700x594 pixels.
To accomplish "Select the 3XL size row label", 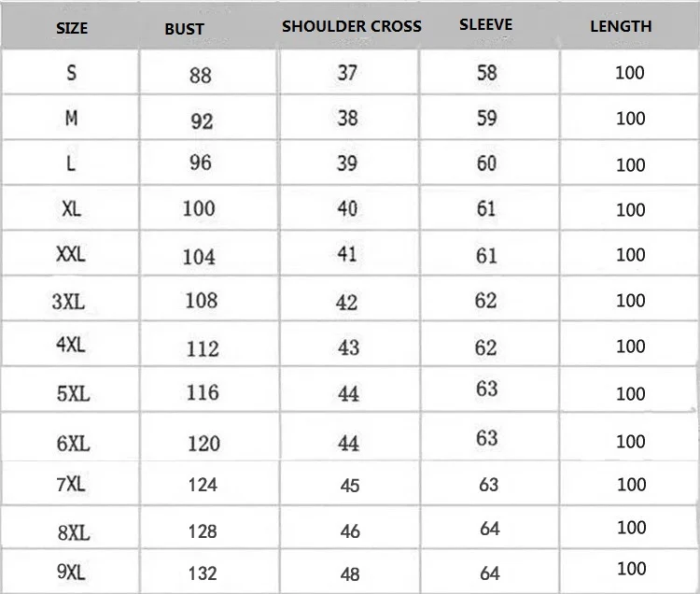I will pos(68,302).
